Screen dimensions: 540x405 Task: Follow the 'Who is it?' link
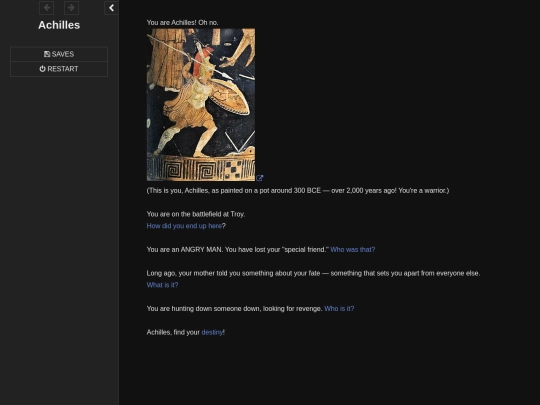[339, 309]
